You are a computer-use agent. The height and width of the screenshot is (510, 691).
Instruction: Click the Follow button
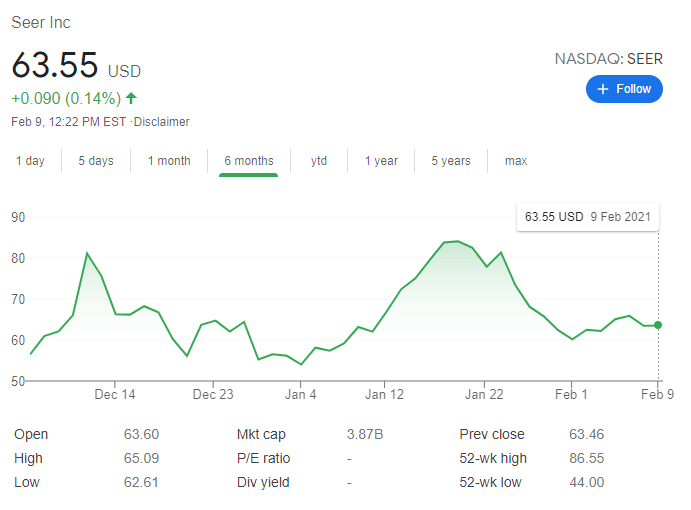(x=624, y=89)
